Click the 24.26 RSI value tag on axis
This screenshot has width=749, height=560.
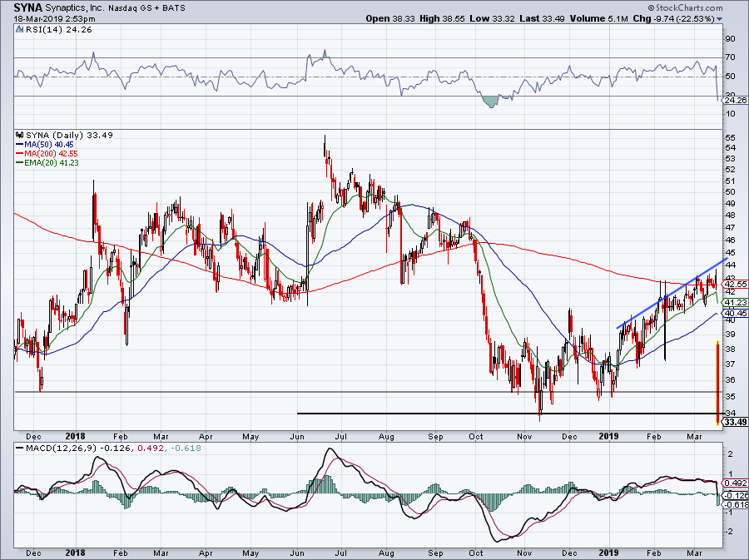[735, 100]
